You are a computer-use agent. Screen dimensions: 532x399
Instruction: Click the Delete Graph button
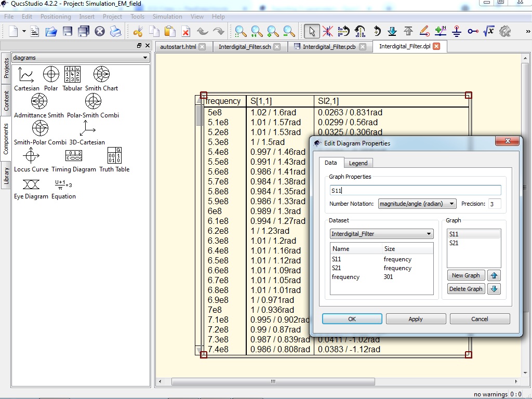466,289
